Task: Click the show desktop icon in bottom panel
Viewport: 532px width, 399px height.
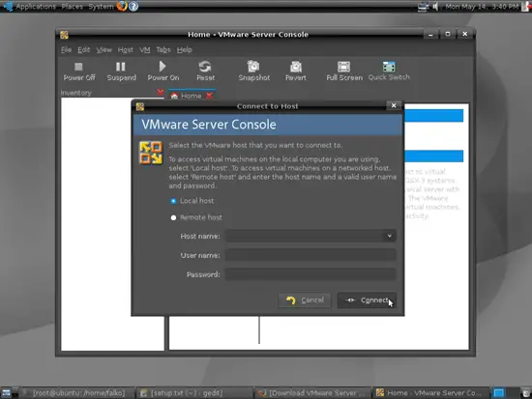Action: pyautogui.click(x=7, y=393)
